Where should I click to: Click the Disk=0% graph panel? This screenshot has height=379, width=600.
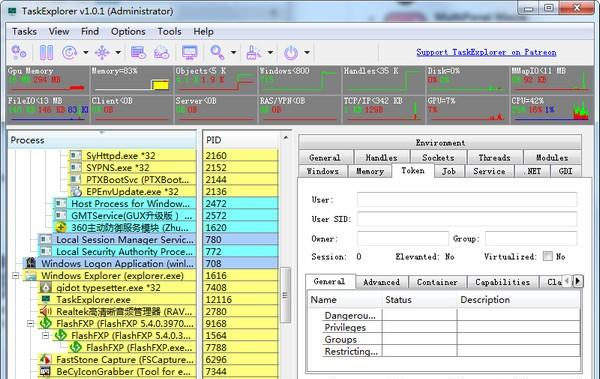tap(468, 80)
